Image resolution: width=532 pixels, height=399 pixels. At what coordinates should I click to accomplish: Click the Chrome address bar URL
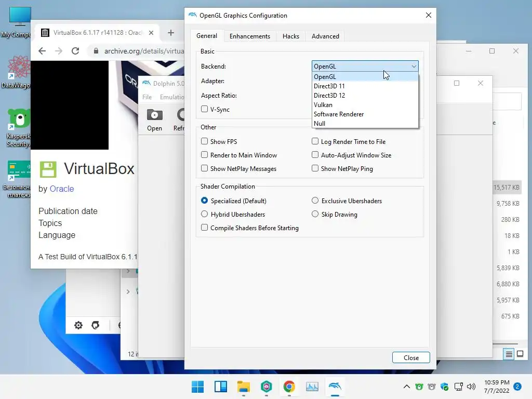(144, 51)
